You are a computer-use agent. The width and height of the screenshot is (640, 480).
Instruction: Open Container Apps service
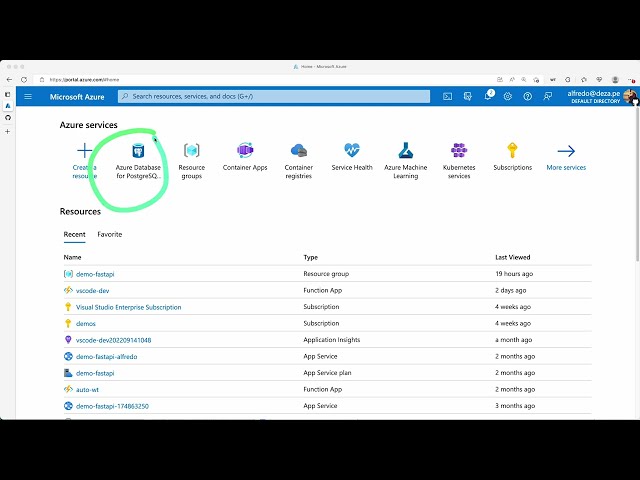(245, 156)
